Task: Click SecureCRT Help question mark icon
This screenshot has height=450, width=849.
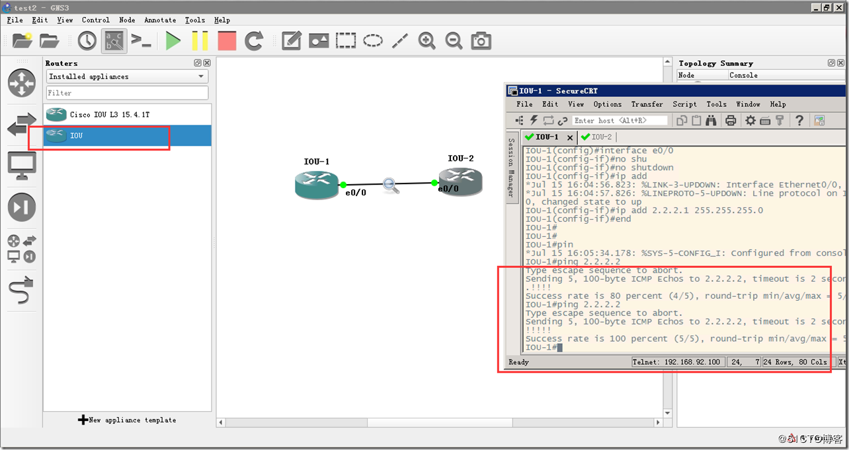Action: [x=799, y=120]
